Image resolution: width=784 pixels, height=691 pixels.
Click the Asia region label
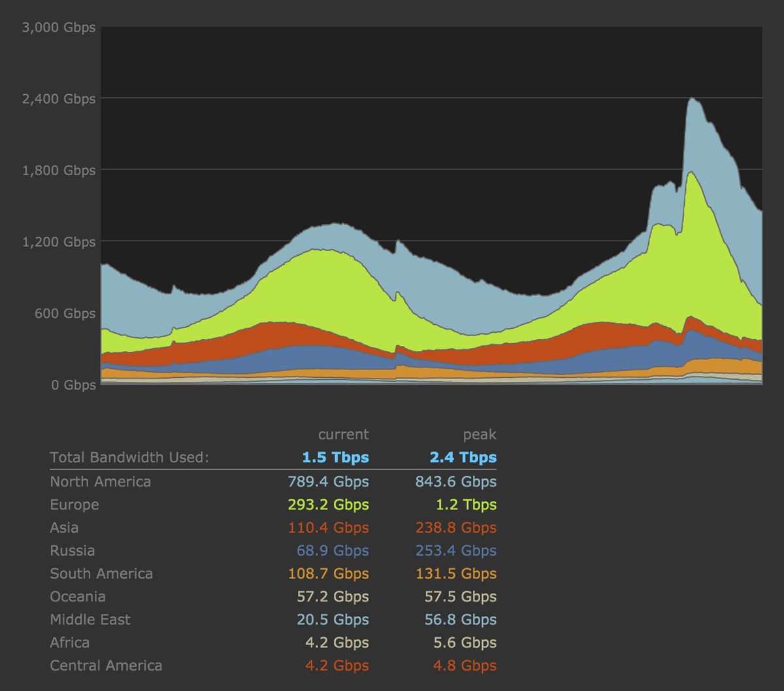coord(64,528)
